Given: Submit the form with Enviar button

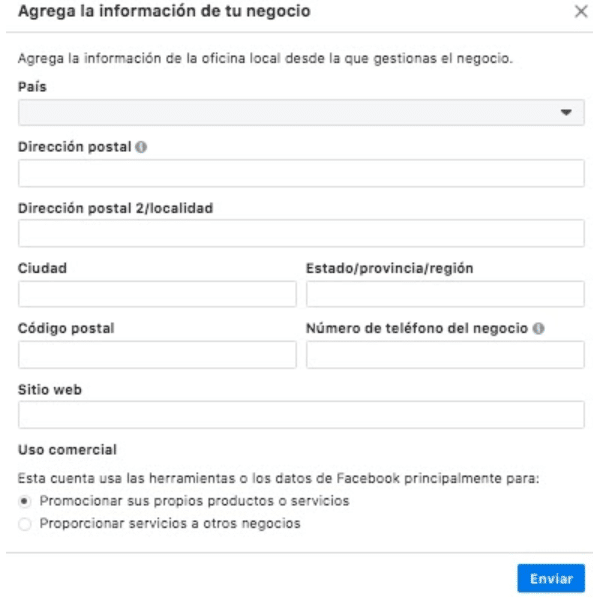Looking at the screenshot, I should coord(551,579).
